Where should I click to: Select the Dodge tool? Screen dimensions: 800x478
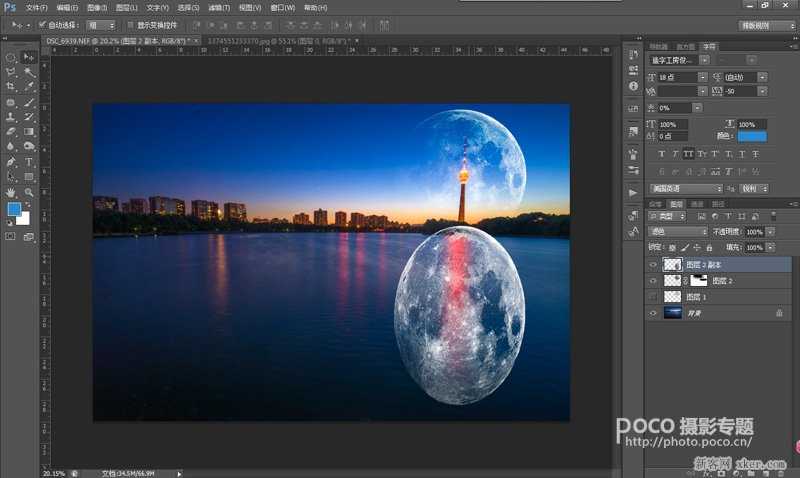click(x=29, y=146)
